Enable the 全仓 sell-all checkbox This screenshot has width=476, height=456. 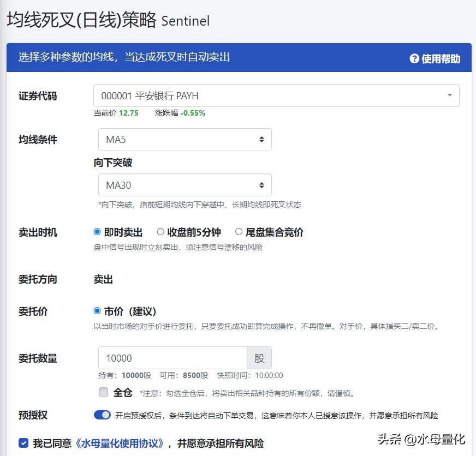pos(103,393)
